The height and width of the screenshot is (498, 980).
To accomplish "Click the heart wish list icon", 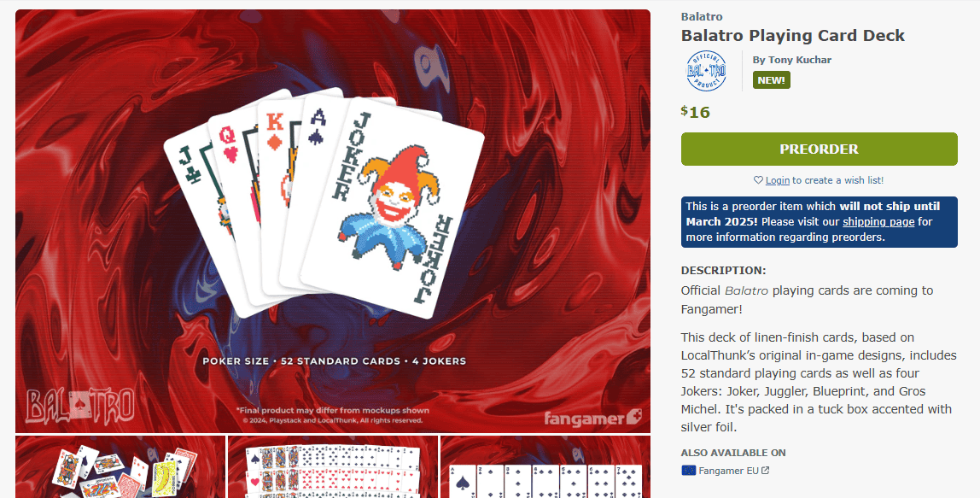I will (758, 180).
